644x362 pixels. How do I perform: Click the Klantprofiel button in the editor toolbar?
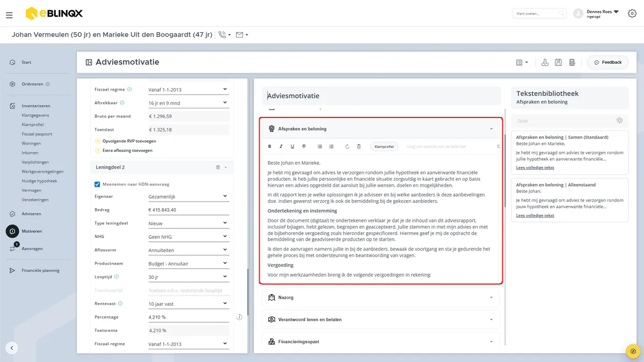tap(384, 146)
